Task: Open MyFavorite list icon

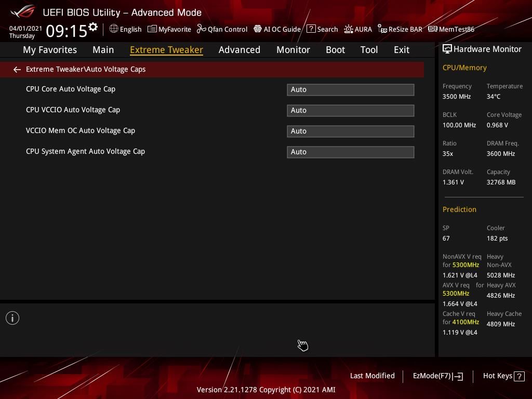Action: click(152, 29)
